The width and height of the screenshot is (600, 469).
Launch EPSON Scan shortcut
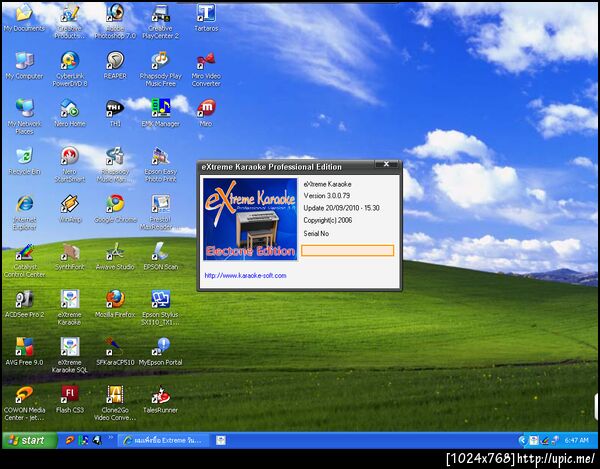pyautogui.click(x=160, y=257)
